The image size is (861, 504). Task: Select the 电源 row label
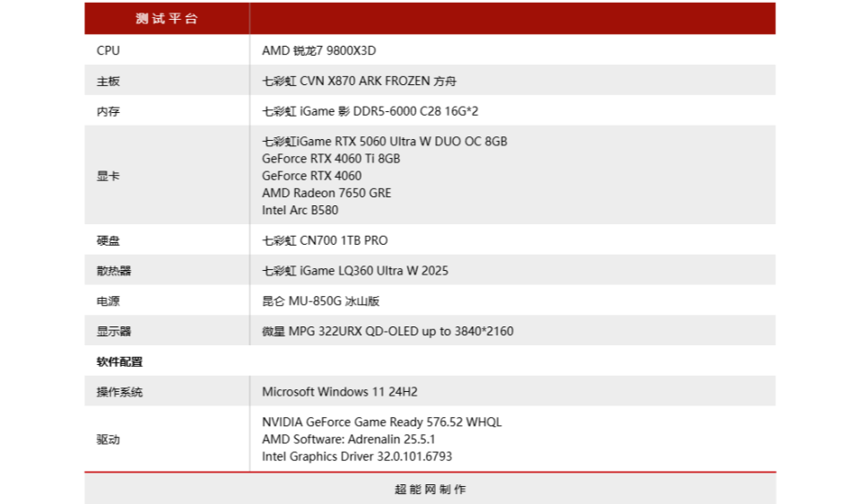click(x=109, y=300)
